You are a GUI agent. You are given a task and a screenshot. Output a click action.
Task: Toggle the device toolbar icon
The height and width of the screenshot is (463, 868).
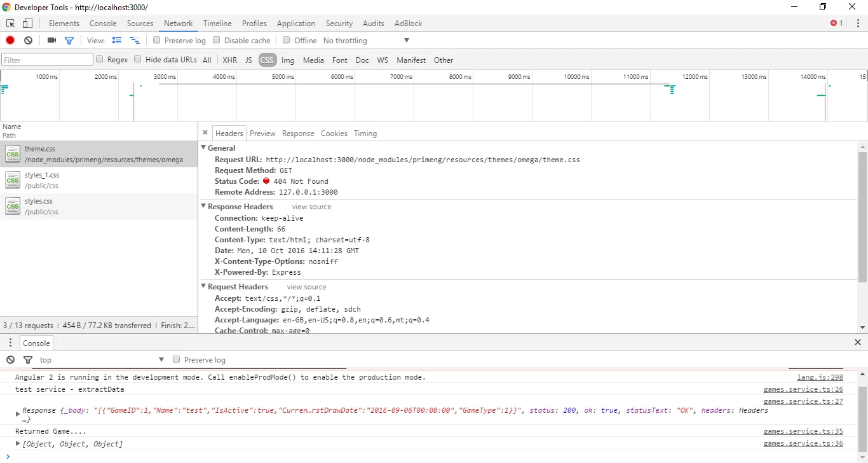(27, 24)
